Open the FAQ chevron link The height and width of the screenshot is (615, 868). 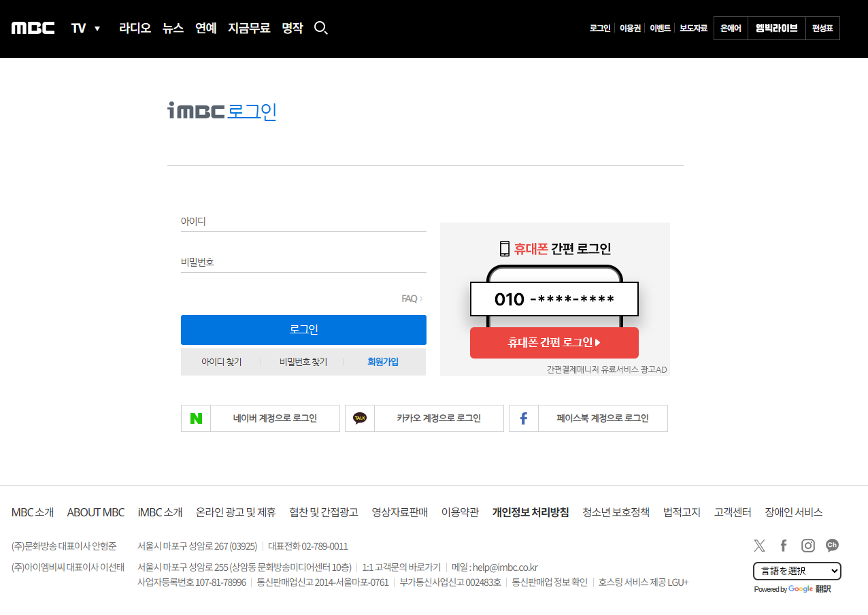click(x=412, y=299)
